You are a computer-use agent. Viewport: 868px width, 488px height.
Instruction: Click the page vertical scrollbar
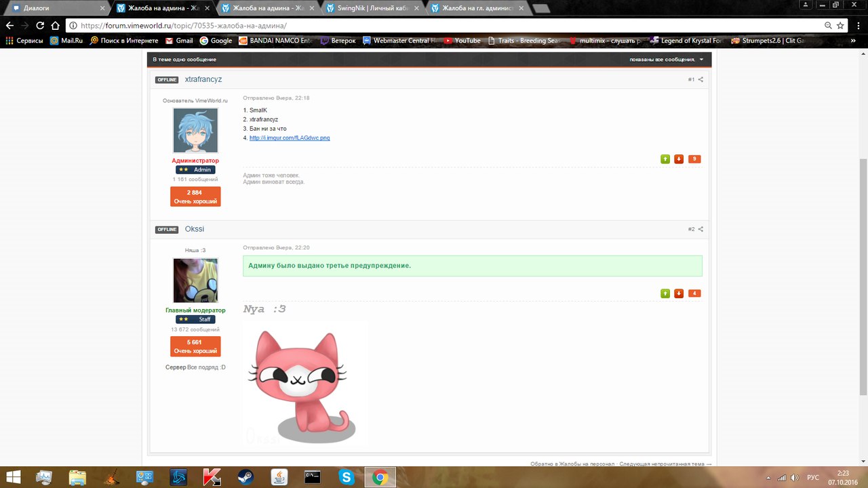863,277
